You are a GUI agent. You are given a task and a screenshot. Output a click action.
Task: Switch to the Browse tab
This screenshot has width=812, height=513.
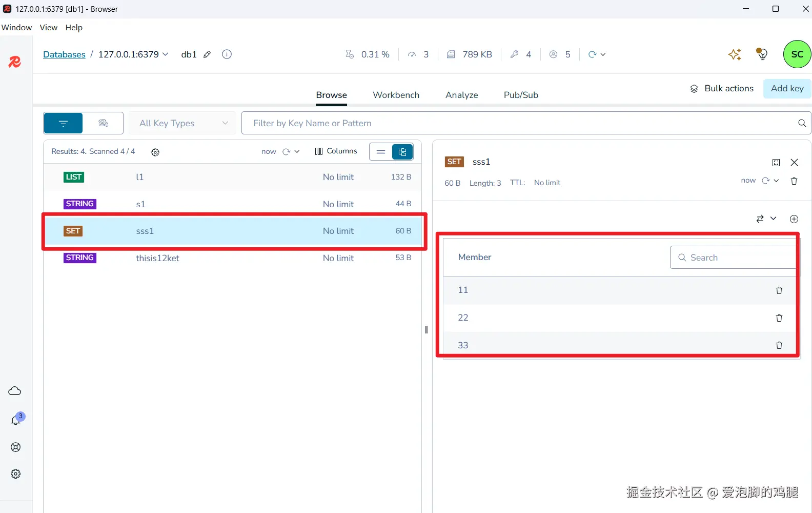pos(331,95)
